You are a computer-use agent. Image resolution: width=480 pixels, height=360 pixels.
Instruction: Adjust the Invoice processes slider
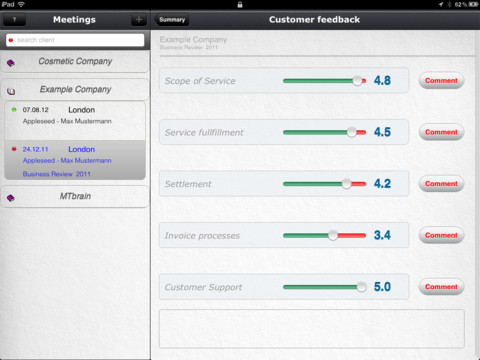324,235
